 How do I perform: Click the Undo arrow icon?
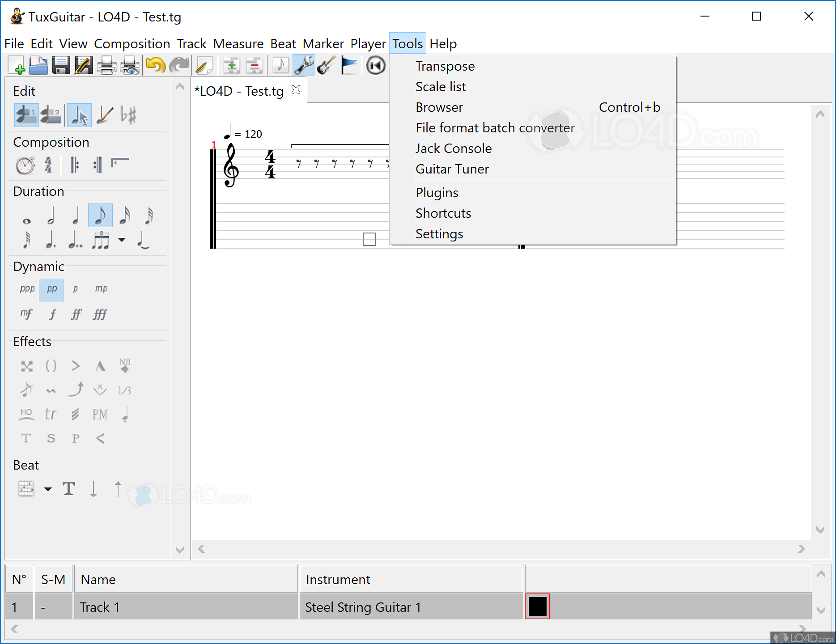[x=156, y=66]
